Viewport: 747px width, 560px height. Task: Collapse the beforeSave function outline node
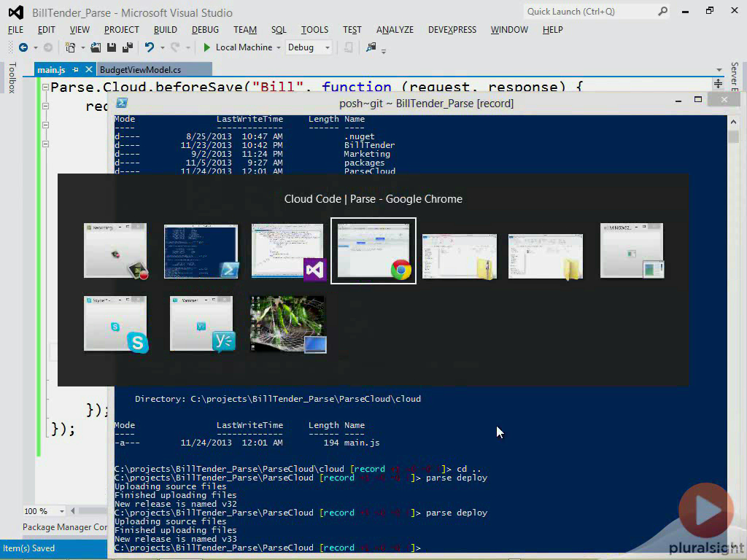pyautogui.click(x=46, y=87)
